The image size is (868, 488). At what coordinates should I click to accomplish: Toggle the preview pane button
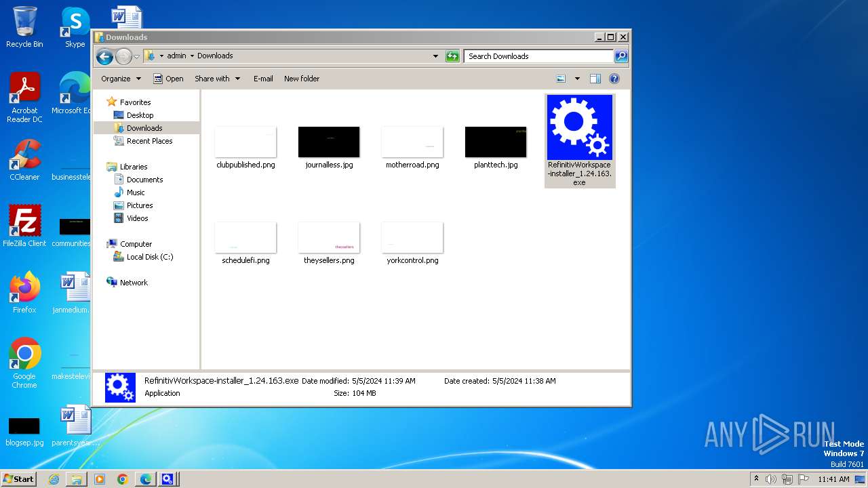click(595, 79)
